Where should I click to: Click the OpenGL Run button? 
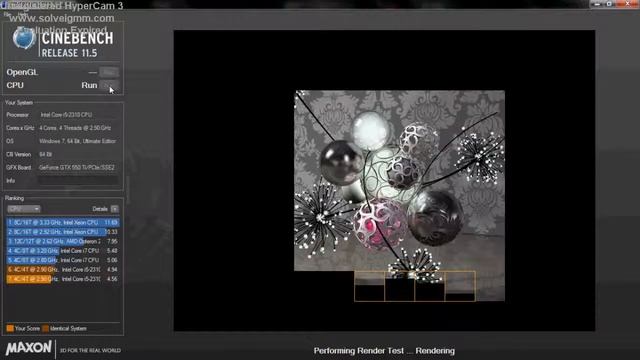click(109, 72)
